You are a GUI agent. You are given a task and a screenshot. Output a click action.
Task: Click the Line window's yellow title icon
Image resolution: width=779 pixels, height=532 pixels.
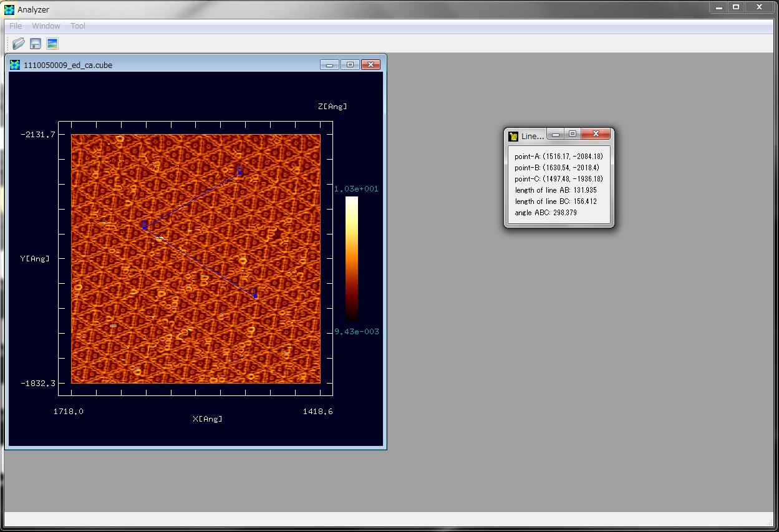tap(513, 136)
